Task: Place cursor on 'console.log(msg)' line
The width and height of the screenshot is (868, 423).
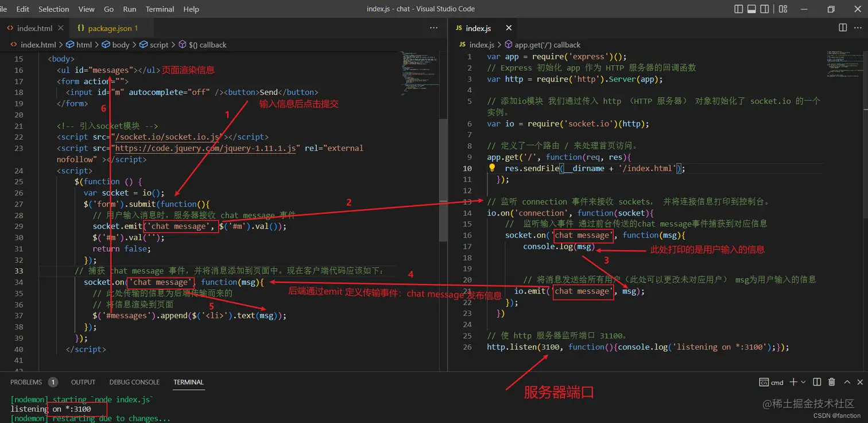Action: [x=559, y=247]
